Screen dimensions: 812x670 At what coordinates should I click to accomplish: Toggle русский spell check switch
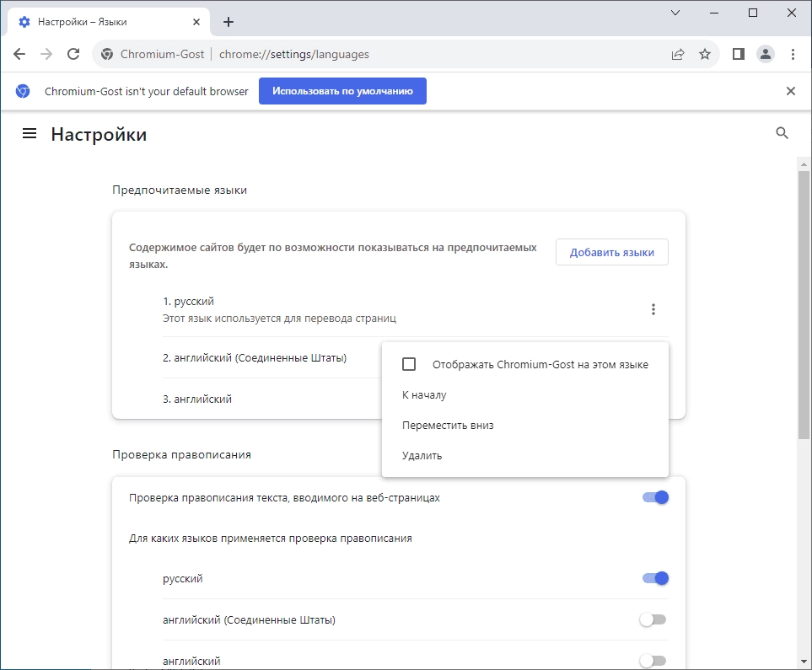(x=656, y=578)
